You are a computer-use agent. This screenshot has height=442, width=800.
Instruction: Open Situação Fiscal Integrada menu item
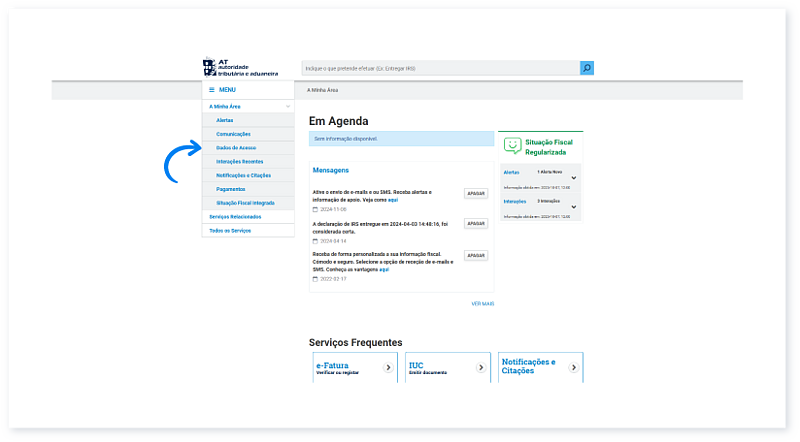[245, 203]
